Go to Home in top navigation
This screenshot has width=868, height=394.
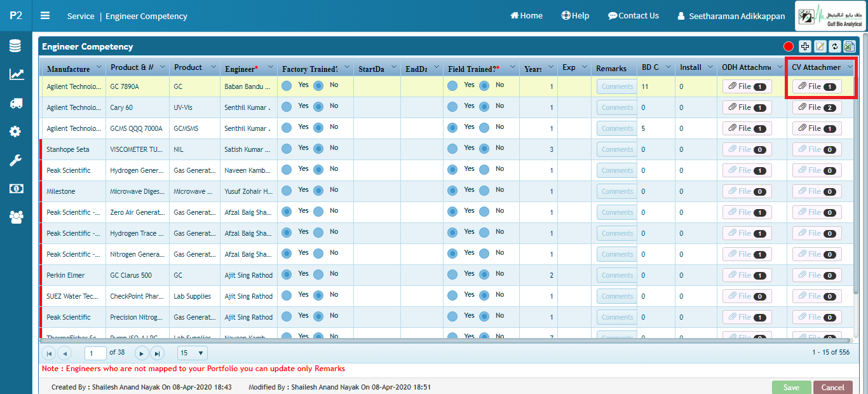[526, 16]
